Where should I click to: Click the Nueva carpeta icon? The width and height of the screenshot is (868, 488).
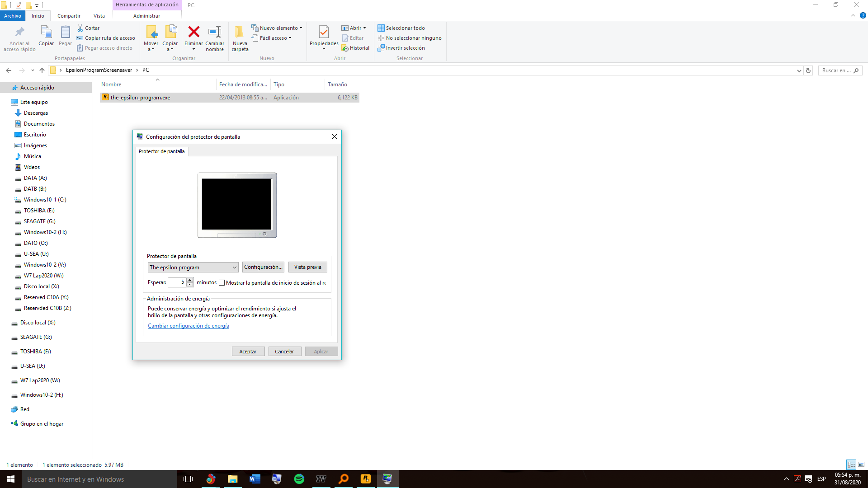point(240,32)
